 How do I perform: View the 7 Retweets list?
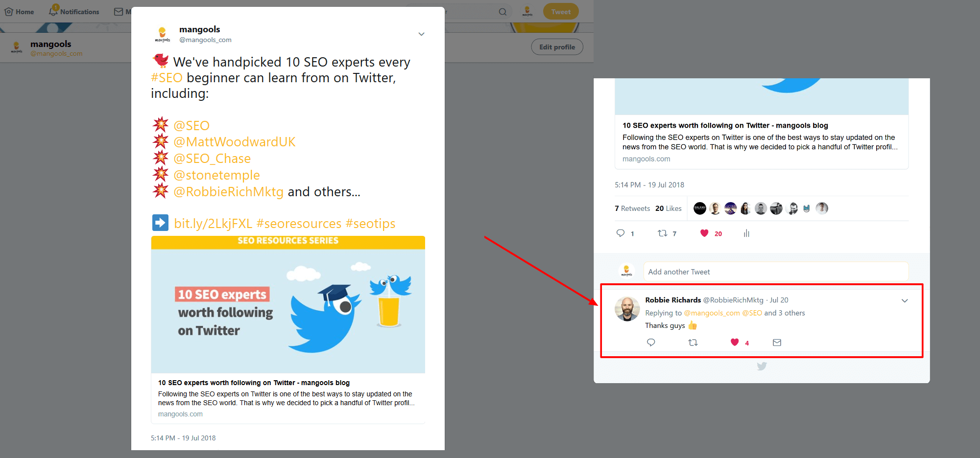[632, 208]
